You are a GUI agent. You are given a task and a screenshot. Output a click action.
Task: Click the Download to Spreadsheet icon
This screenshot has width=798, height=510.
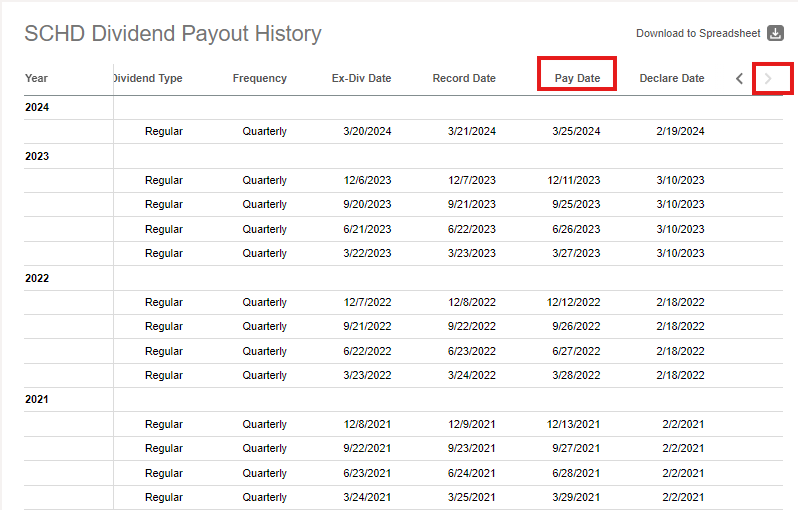point(775,33)
